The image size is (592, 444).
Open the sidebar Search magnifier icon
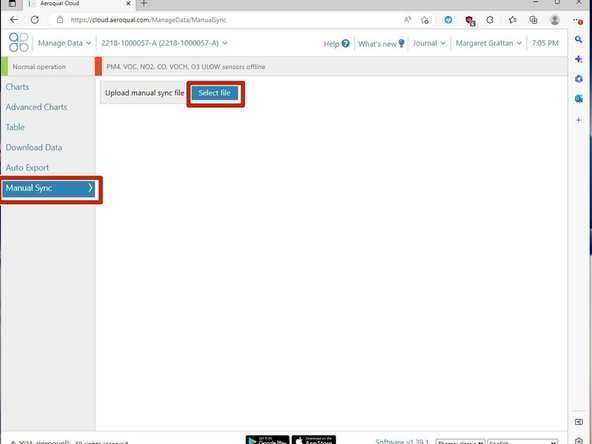(x=578, y=39)
